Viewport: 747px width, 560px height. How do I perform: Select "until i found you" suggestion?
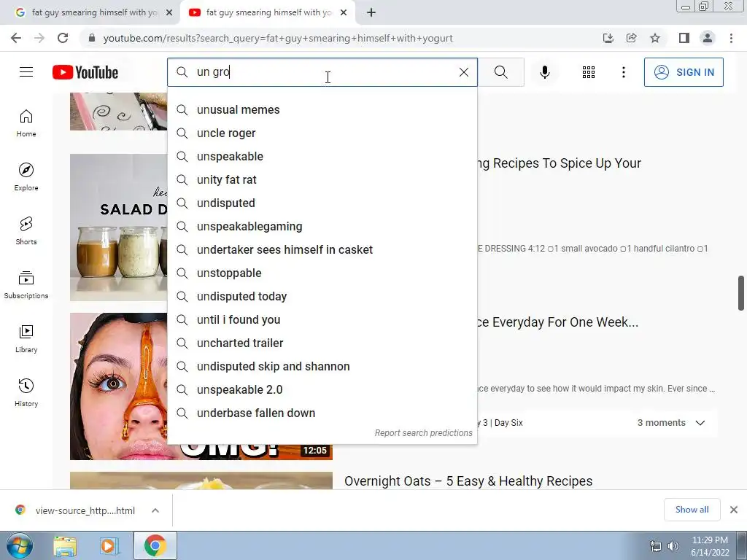(322, 319)
